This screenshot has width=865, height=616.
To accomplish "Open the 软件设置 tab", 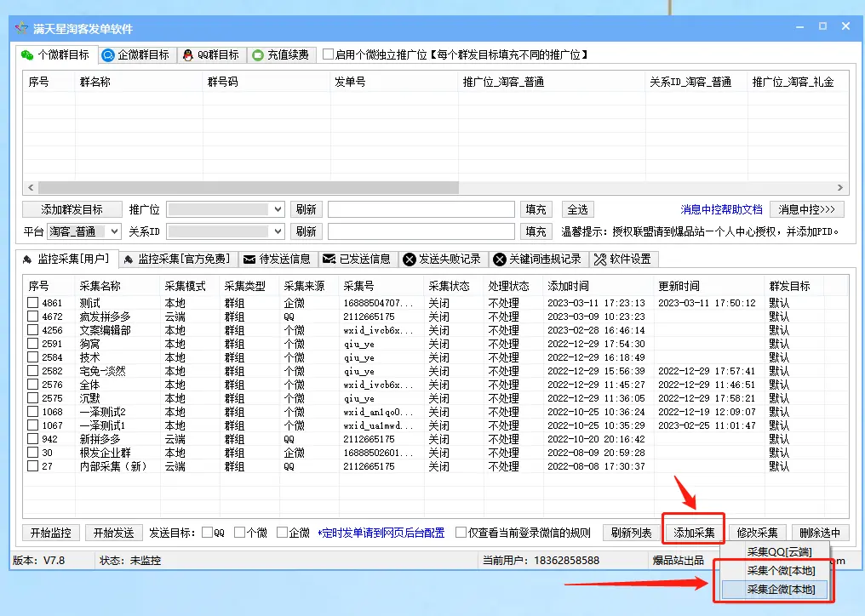I will coord(623,260).
